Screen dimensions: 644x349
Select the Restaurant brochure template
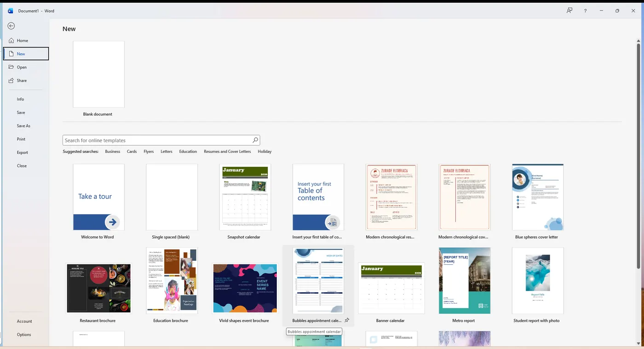pos(98,289)
